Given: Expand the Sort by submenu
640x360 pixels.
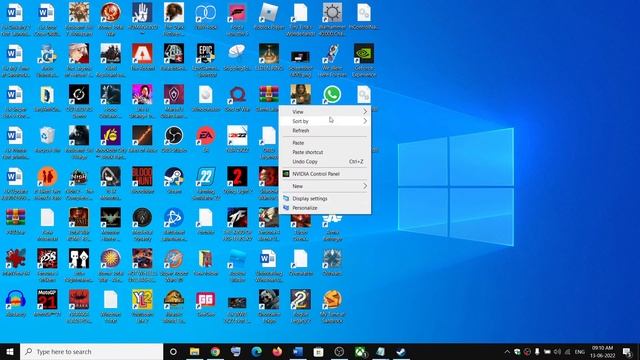Looking at the screenshot, I should 325,121.
